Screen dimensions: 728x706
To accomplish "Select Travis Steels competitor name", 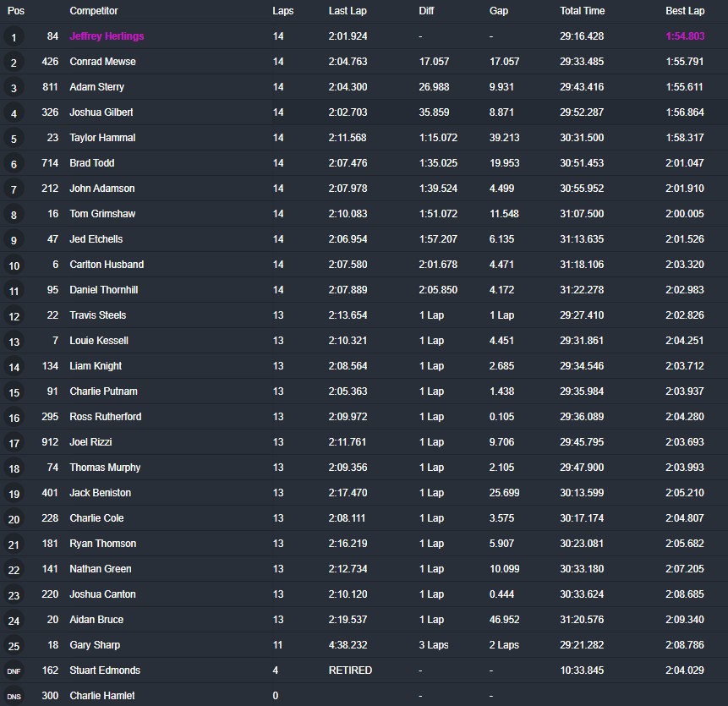I will 98,315.
